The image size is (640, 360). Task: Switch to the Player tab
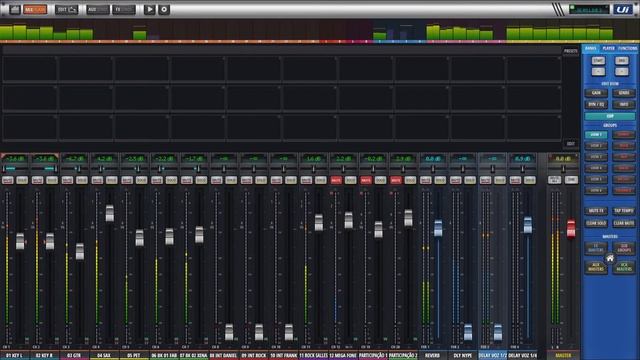click(609, 48)
